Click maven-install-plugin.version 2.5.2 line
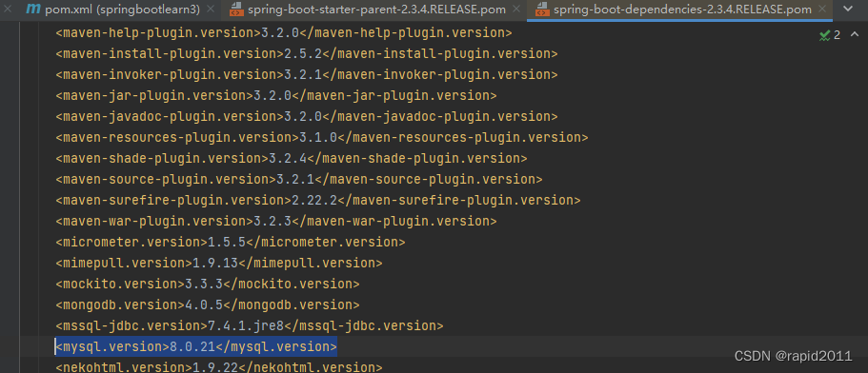This screenshot has width=868, height=373. (x=306, y=54)
